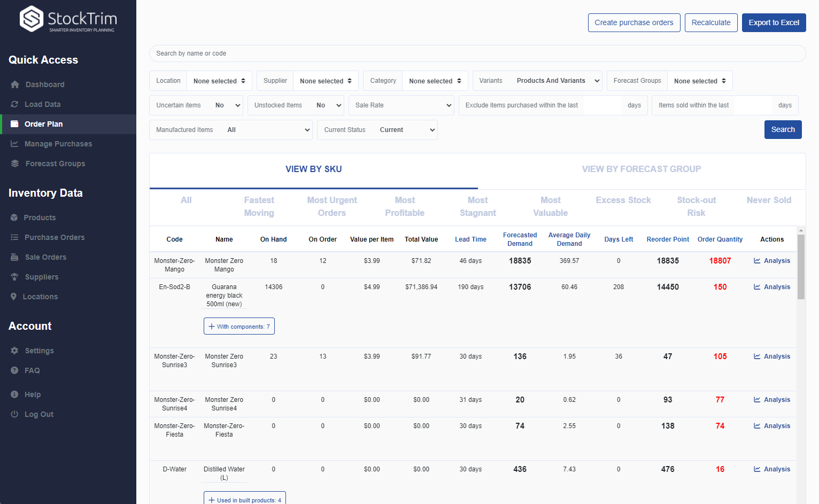Select the Most Stagnant tab
Viewport: 819px width, 504px height.
[478, 206]
